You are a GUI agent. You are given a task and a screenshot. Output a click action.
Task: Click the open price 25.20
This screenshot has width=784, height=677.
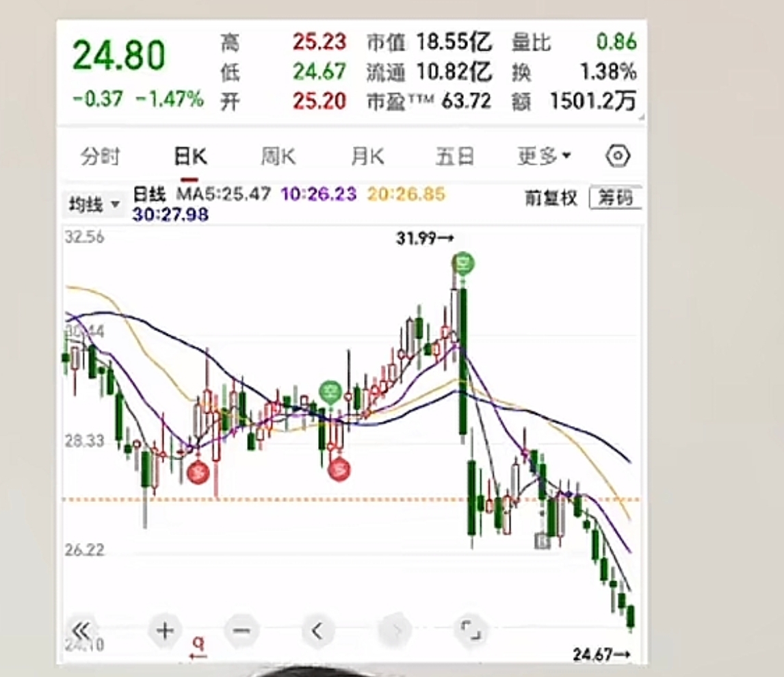(x=319, y=101)
